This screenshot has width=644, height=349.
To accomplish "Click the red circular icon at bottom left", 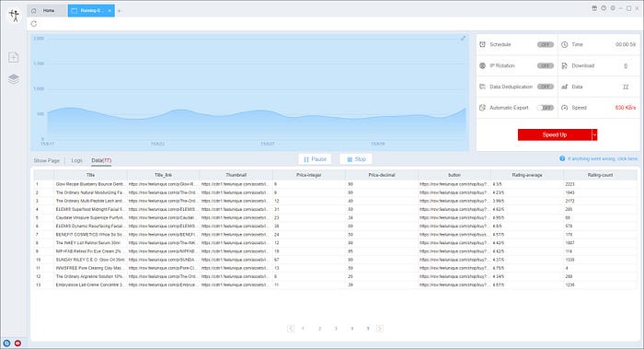I will [x=17, y=343].
